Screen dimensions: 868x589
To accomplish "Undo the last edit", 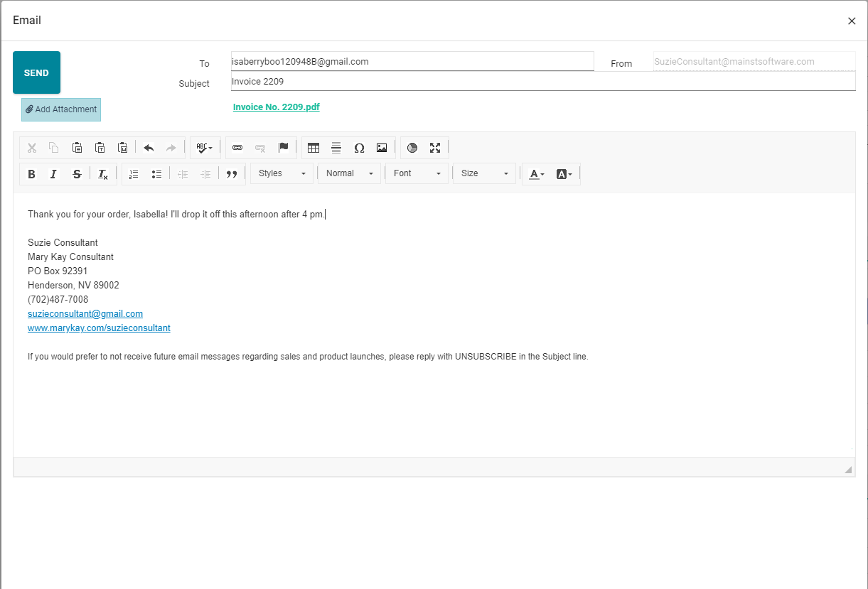I will coord(149,147).
